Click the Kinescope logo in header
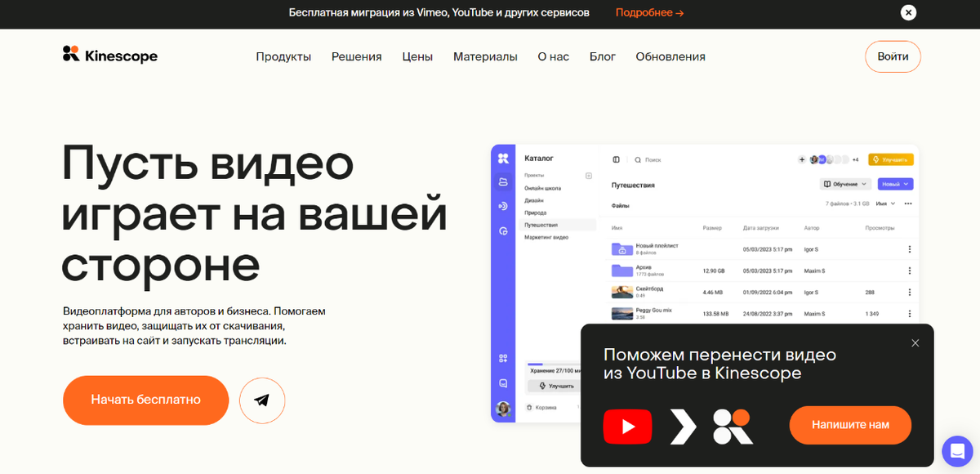Viewport: 980px width, 474px height. (110, 56)
